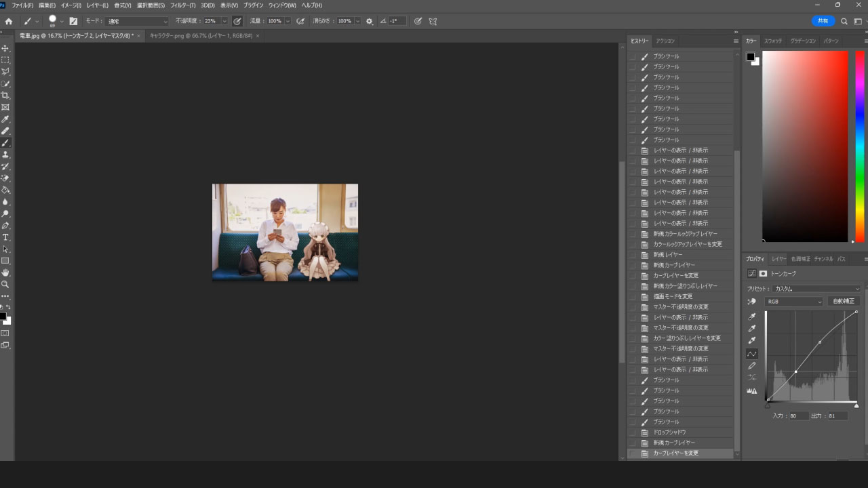The width and height of the screenshot is (868, 488).
Task: Select the Brush tool in the toolbox
Action: [x=5, y=142]
